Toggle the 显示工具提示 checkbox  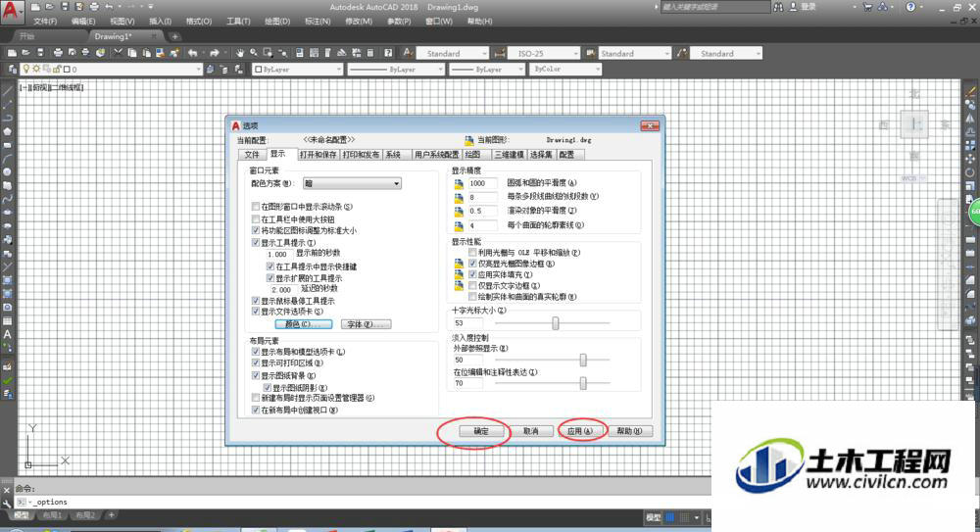[256, 242]
